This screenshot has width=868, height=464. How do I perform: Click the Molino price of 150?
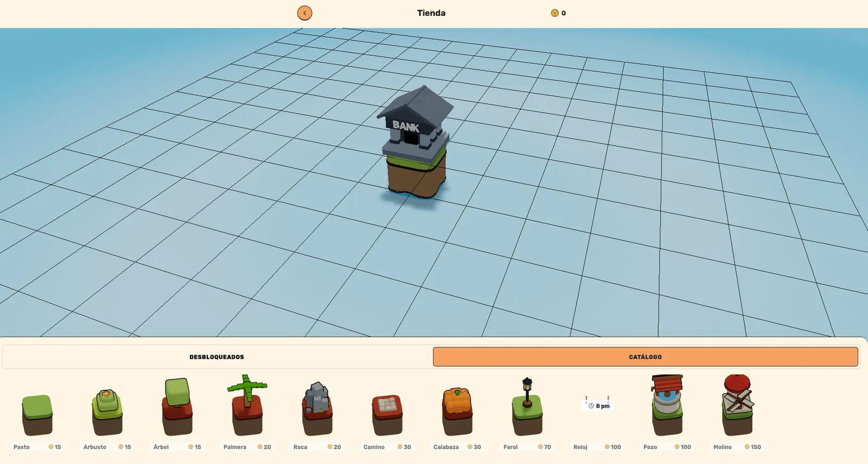coord(753,447)
